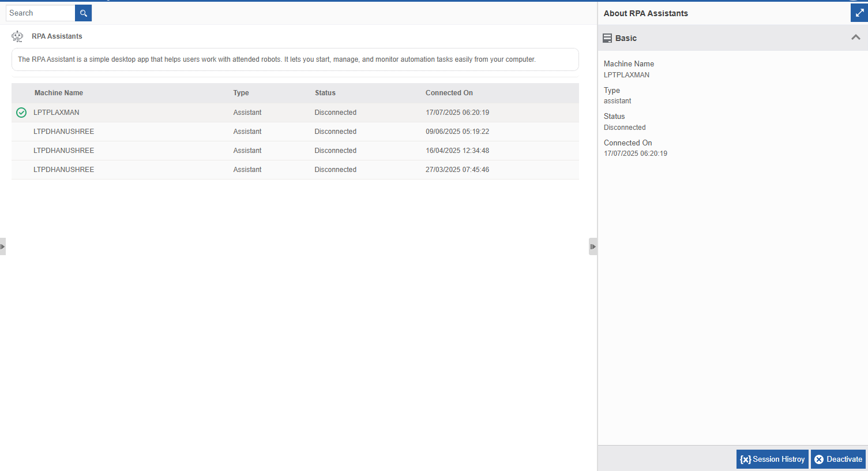This screenshot has height=471, width=868.
Task: Click the RPA Assistants heading text
Action: 57,36
